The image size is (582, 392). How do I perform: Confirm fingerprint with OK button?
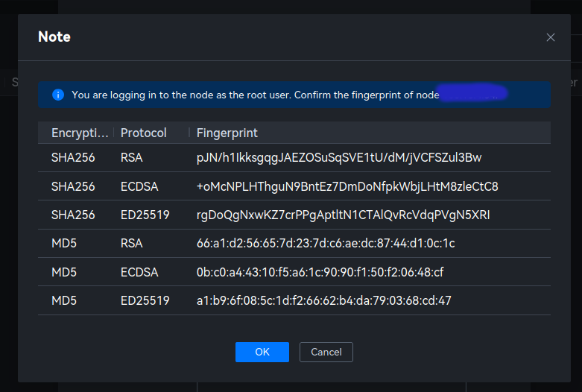point(262,352)
